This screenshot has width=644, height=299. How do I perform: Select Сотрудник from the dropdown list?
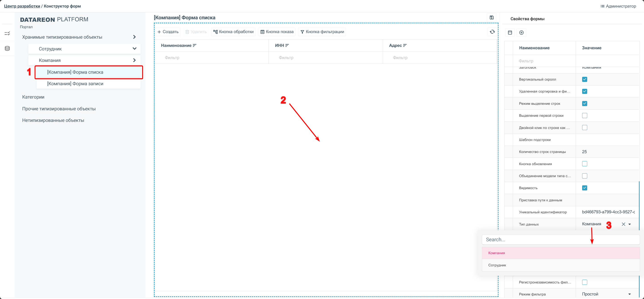pyautogui.click(x=497, y=265)
